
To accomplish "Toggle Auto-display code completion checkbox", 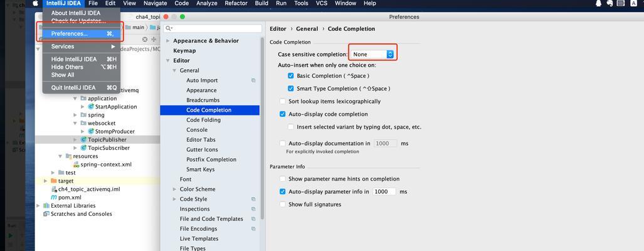I will point(283,114).
